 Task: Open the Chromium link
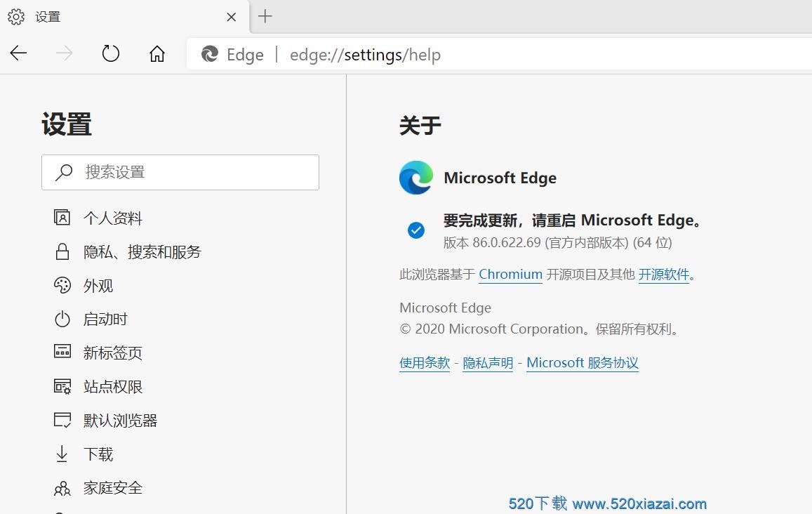coord(511,274)
